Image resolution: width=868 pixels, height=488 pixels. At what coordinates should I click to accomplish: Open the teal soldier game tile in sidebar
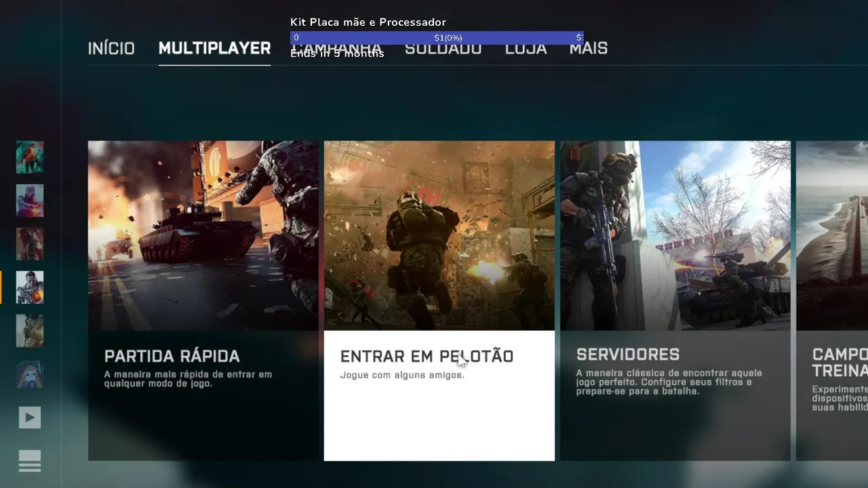point(30,157)
